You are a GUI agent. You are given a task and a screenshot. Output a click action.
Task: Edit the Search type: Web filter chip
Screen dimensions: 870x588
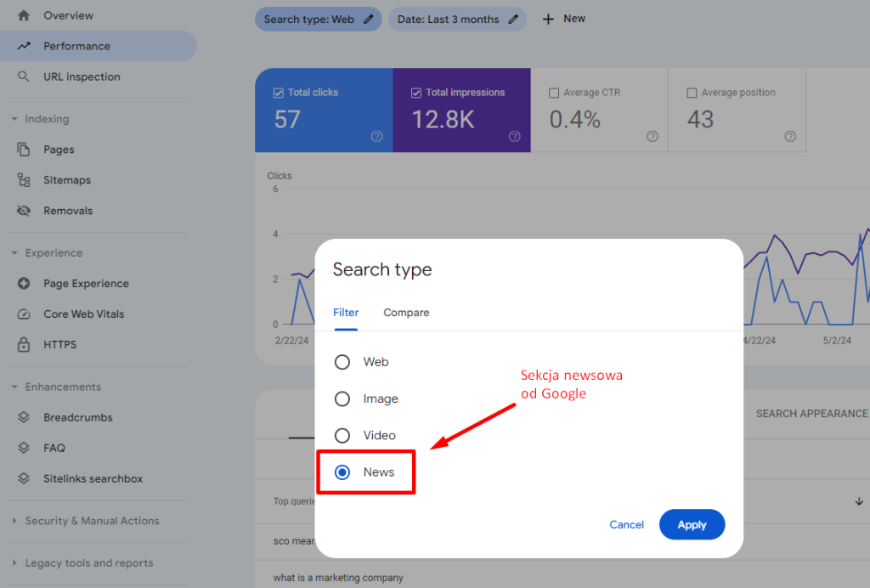pos(319,19)
